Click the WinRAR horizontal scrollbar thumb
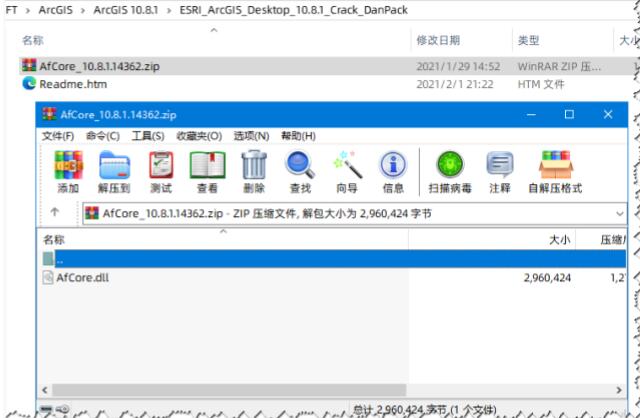 tap(229, 390)
